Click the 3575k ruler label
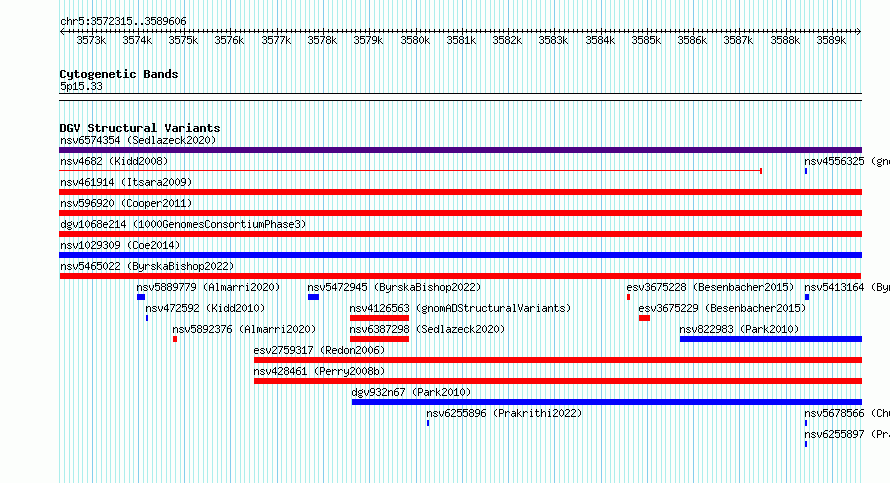This screenshot has width=890, height=483. [x=183, y=40]
